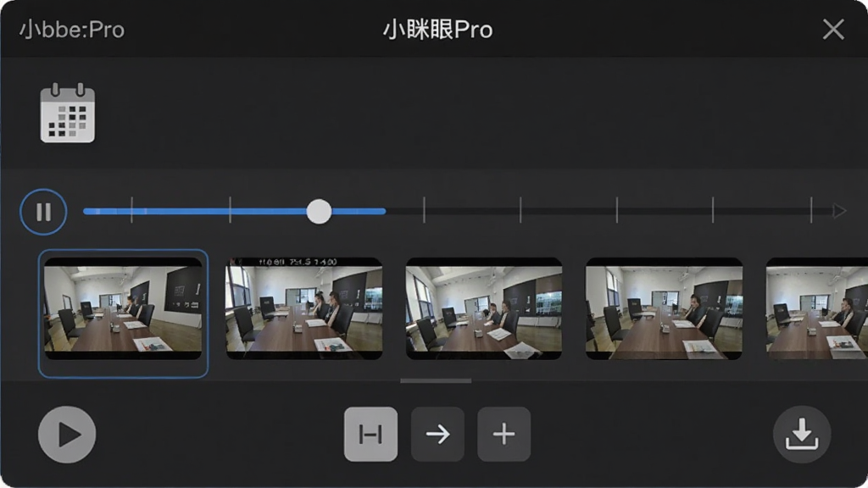
Task: Click the 小眯眼Pro title text
Action: coord(437,30)
